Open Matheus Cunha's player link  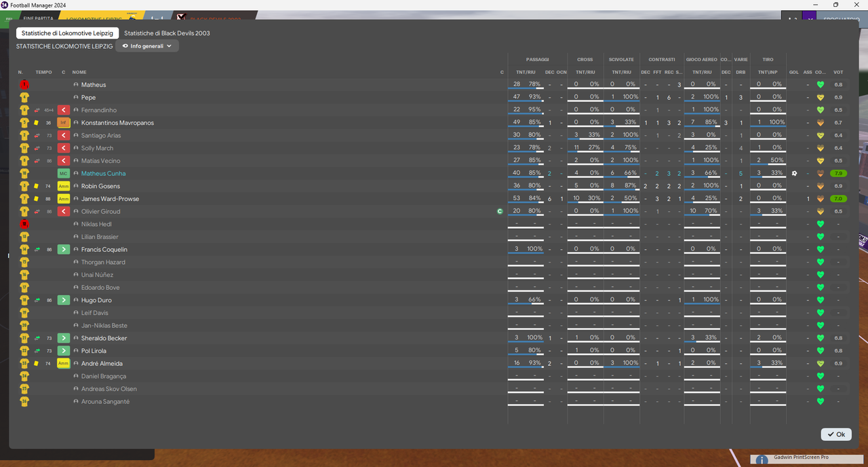(x=103, y=173)
